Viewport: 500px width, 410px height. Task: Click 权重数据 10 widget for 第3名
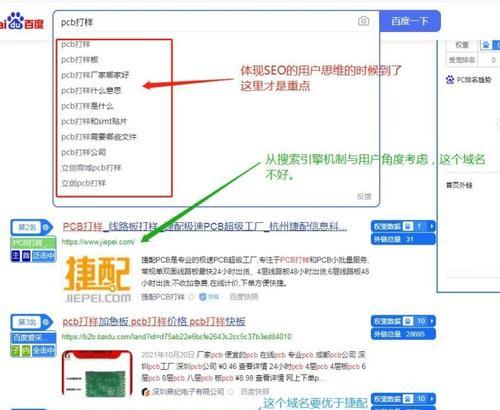(x=403, y=321)
